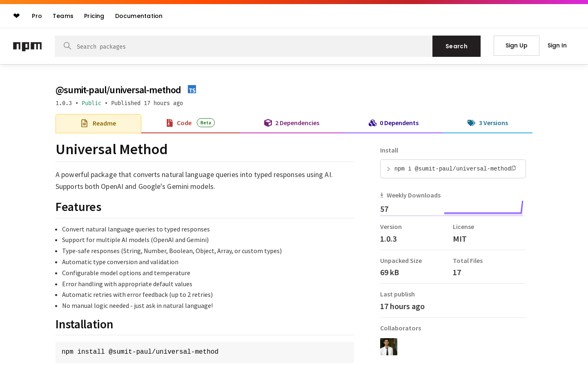The height and width of the screenshot is (368, 588).
Task: Click the Collaborators label
Action: [x=401, y=328]
